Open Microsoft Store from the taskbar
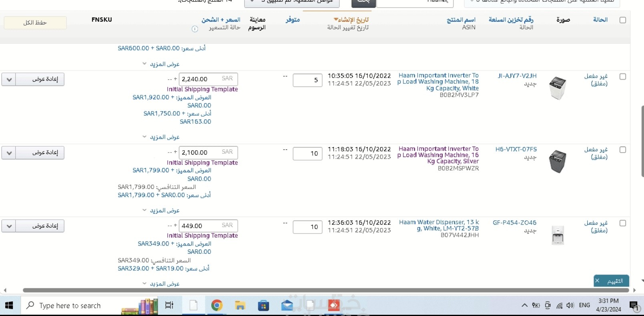Screen dimensions: 644x316 263,306
